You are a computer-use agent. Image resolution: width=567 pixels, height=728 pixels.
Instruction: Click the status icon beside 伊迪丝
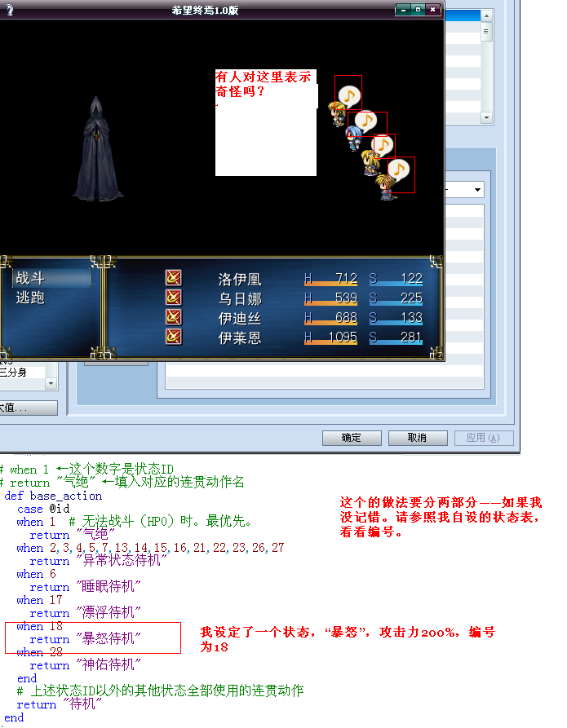point(173,317)
